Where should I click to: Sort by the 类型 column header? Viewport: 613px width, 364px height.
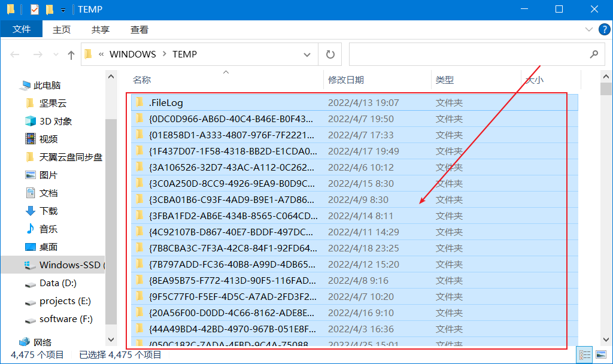tap(445, 80)
